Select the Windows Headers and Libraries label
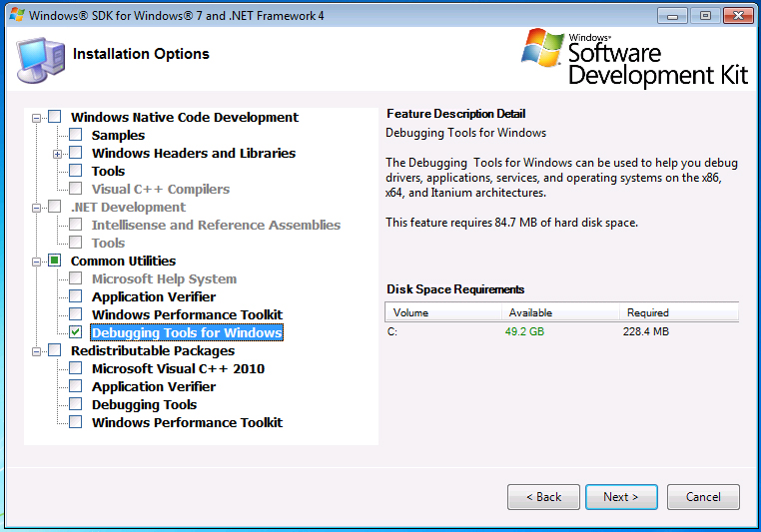The height and width of the screenshot is (532, 761). click(194, 154)
